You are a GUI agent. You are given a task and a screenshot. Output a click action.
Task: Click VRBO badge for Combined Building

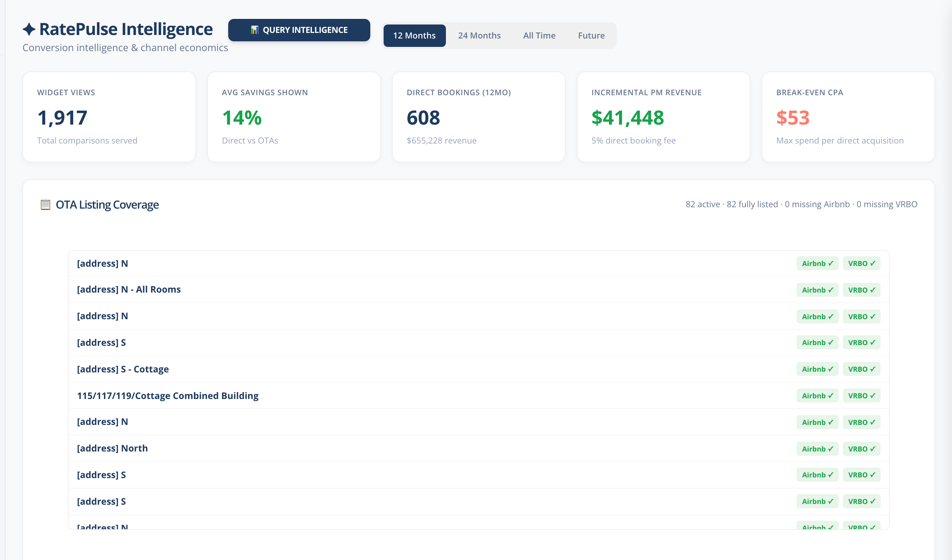[861, 395]
